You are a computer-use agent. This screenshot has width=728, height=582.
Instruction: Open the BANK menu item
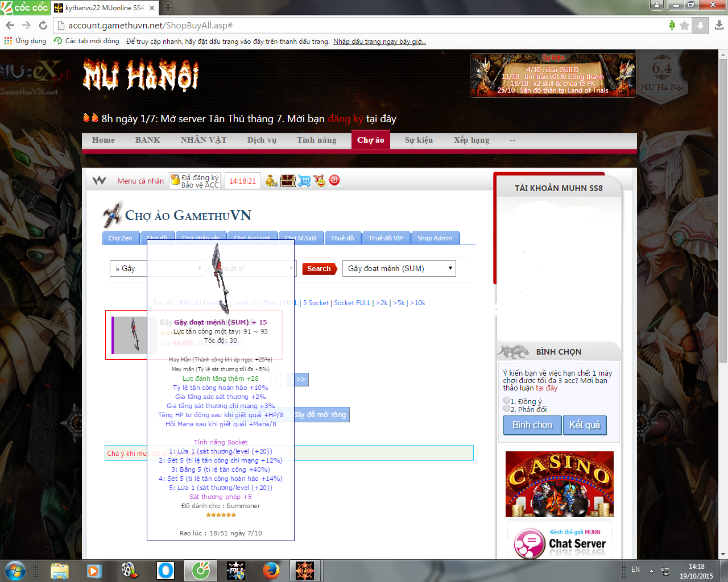(x=148, y=140)
